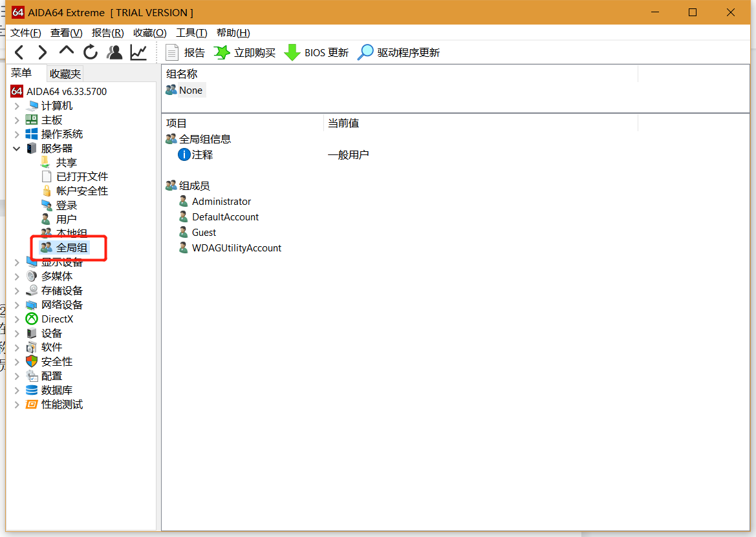Click the refresh icon in toolbar
The height and width of the screenshot is (537, 756).
click(91, 52)
